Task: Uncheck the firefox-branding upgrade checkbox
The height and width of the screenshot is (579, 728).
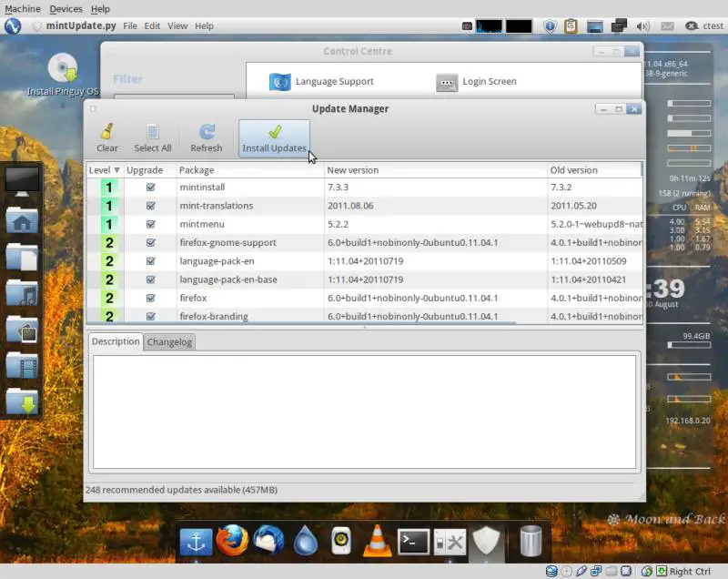Action: pos(150,316)
